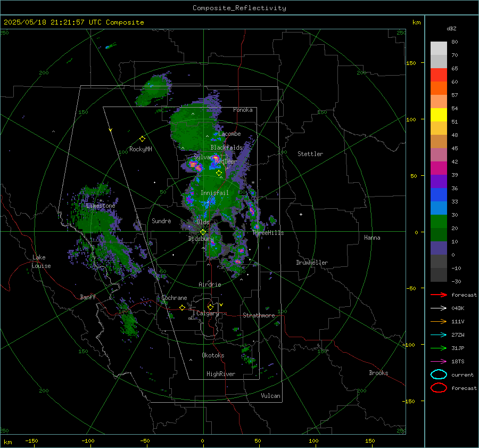Viewport: 479px width, 448px height.
Task: Click the Sundre town label
Action: [161, 221]
